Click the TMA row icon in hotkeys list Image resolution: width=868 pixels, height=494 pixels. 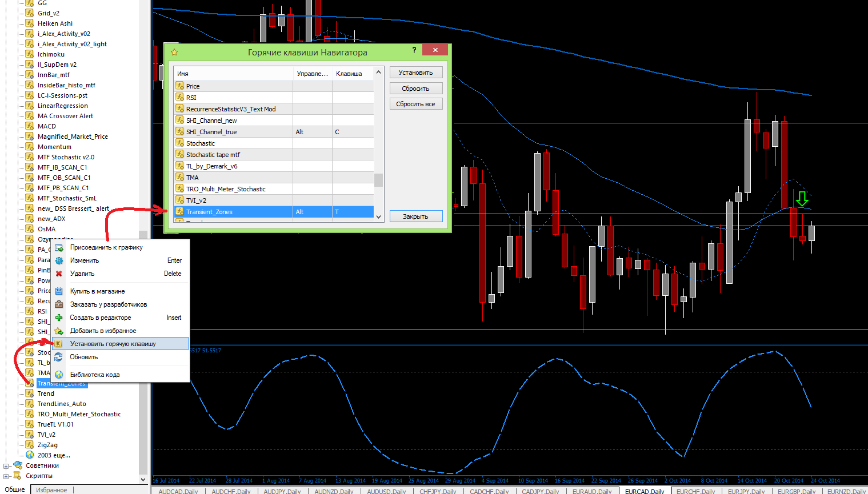180,178
